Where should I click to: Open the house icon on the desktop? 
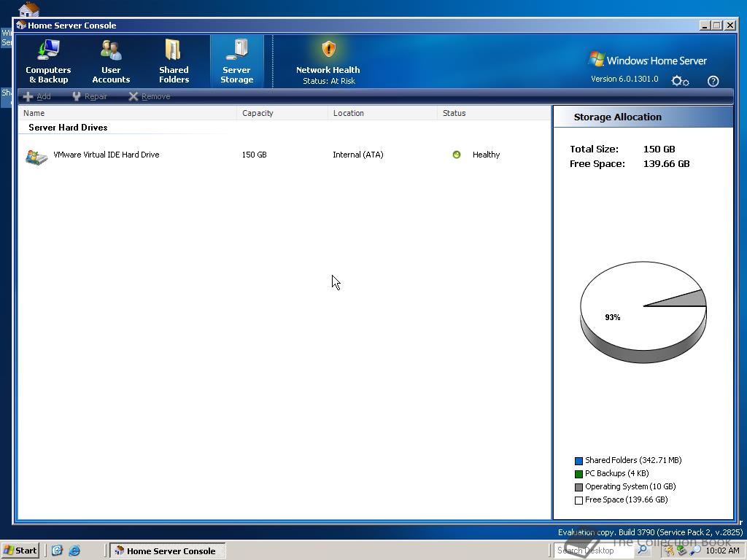click(x=28, y=9)
